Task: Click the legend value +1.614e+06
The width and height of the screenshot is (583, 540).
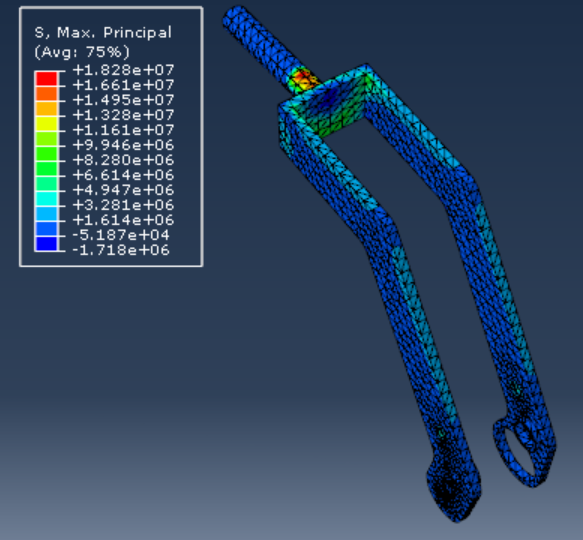Action: tap(123, 220)
